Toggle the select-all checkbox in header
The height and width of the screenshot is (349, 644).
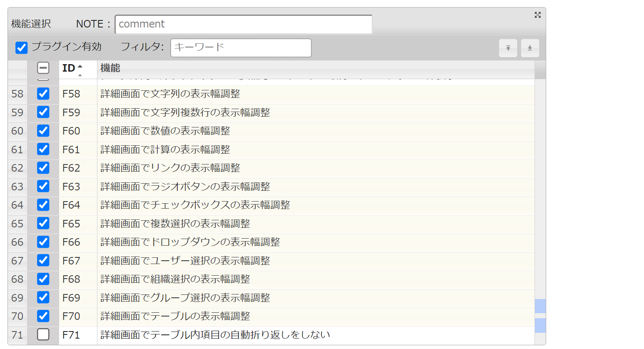[43, 68]
